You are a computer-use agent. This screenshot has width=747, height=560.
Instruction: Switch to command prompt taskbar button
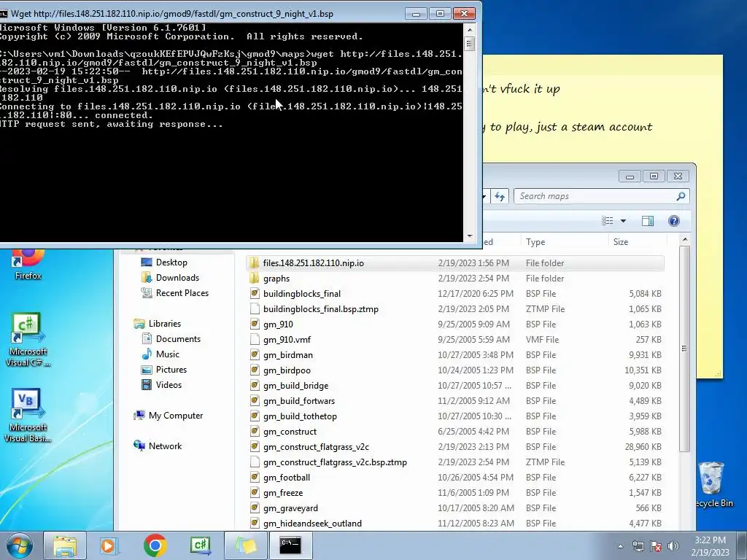click(x=290, y=545)
